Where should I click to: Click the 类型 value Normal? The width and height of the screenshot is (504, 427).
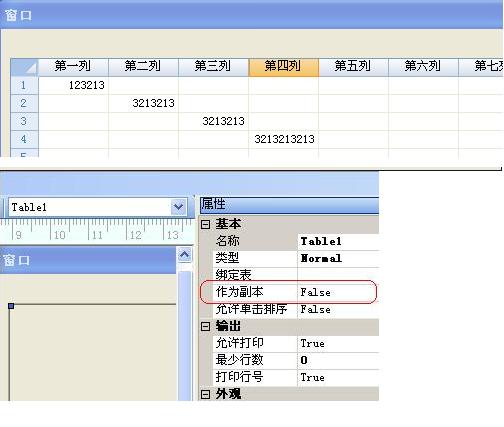point(338,258)
